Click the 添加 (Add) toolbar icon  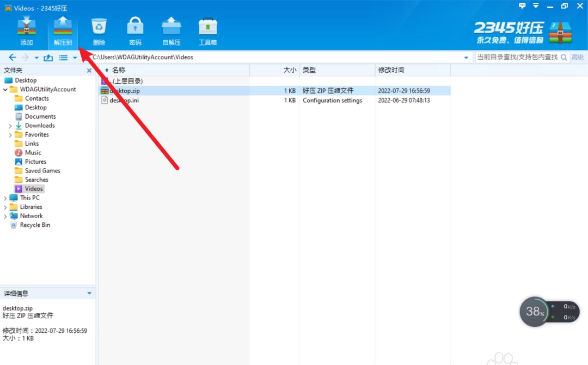[26, 31]
